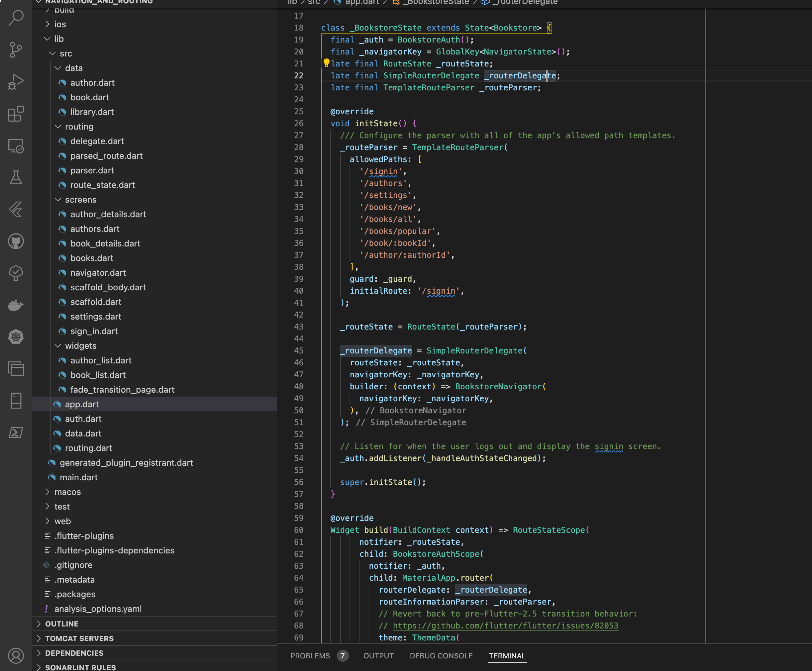812x671 pixels.
Task: Collapse the src folder
Action: tap(52, 53)
